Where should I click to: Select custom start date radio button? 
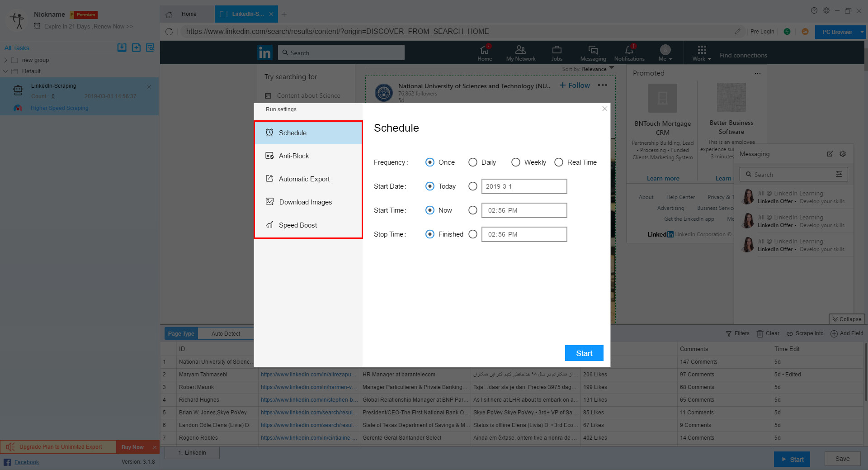[x=473, y=186]
